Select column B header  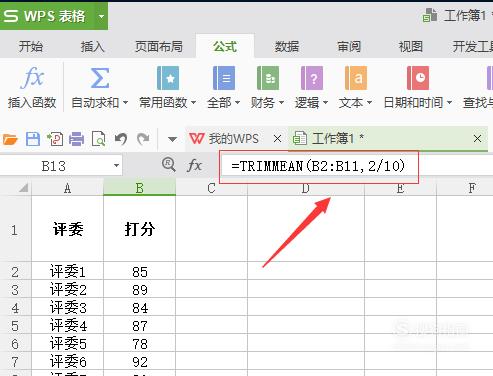pos(139,188)
